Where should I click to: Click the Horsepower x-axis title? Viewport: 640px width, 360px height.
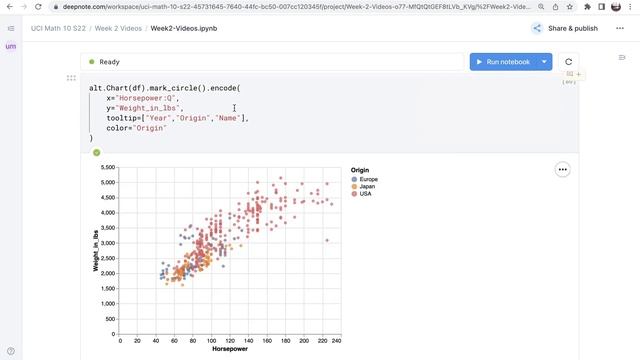coord(230,349)
